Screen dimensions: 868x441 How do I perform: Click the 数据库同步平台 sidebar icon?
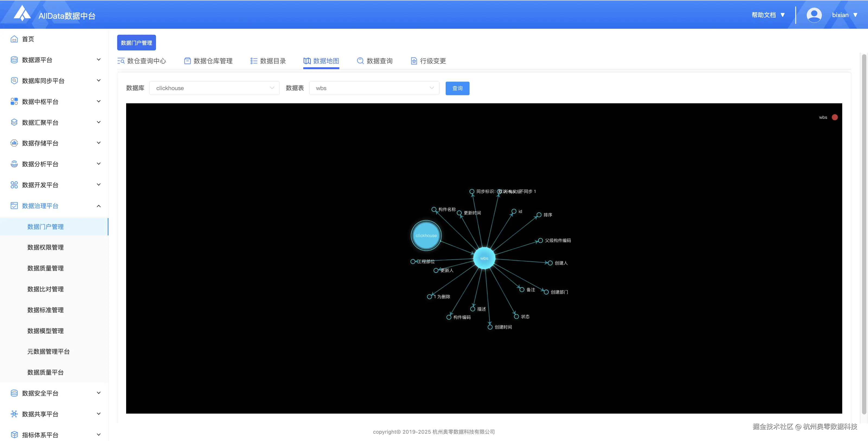pyautogui.click(x=14, y=81)
